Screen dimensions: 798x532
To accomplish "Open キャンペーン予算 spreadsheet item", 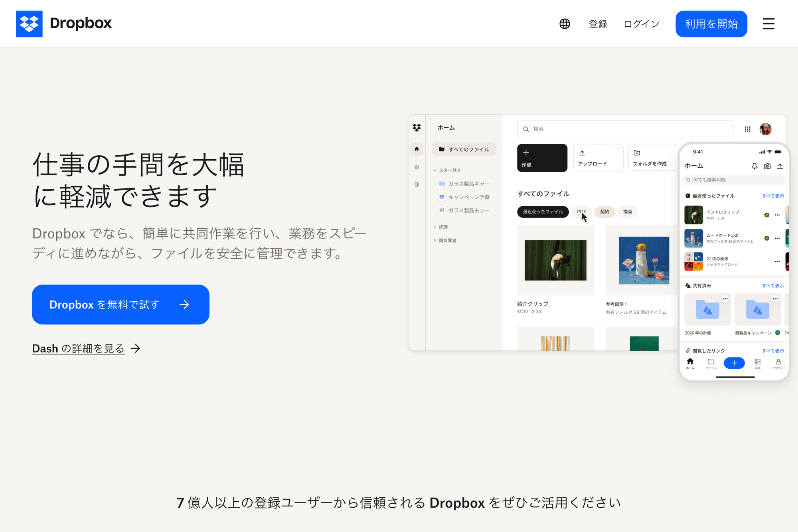I will 464,197.
